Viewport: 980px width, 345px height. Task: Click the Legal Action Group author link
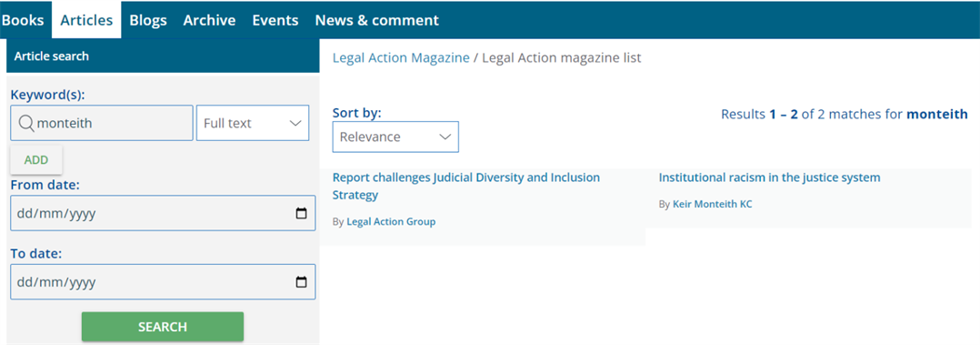391,221
